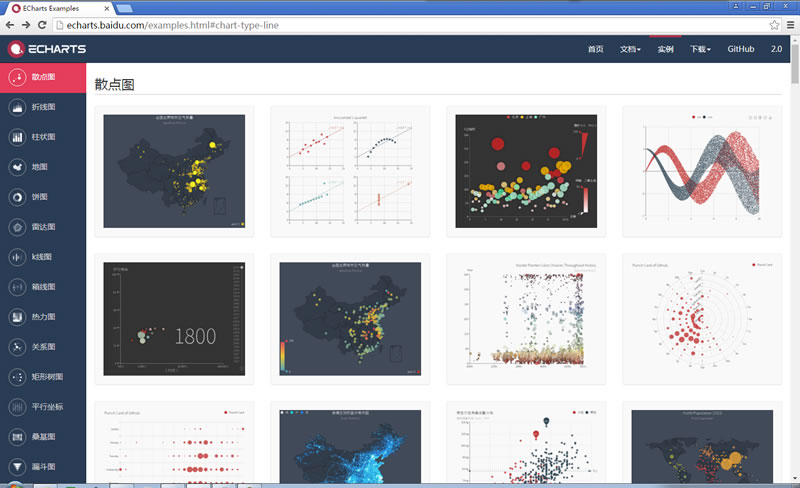Click the 2.0 version link
The width and height of the screenshot is (800, 488).
(x=776, y=49)
